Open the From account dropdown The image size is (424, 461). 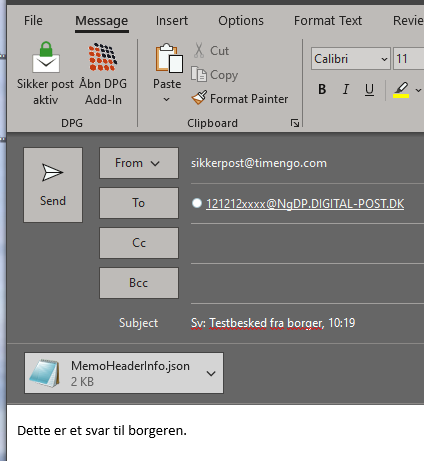(x=139, y=163)
